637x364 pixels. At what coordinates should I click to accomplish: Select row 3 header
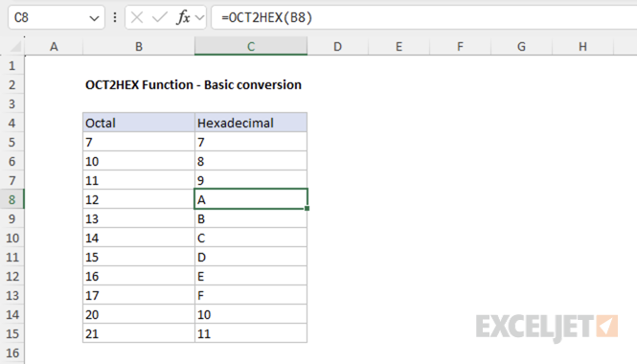(11, 103)
